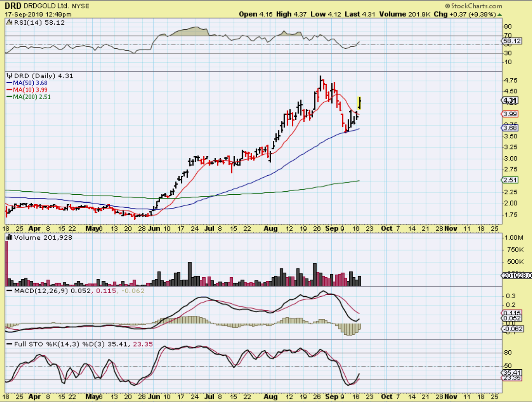This screenshot has width=532, height=403.
Task: Click the 1.00M label on the volume axis
Action: coord(513,238)
